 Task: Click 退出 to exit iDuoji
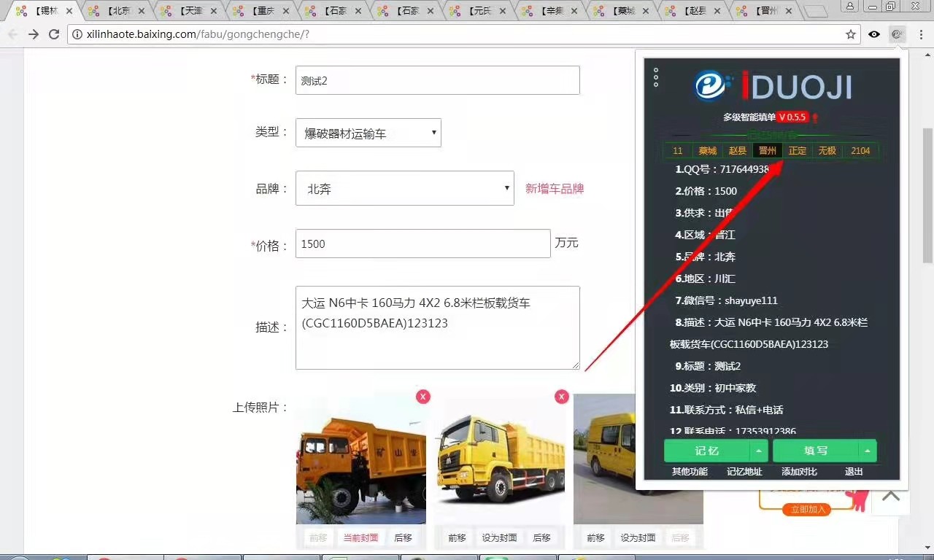[x=854, y=472]
